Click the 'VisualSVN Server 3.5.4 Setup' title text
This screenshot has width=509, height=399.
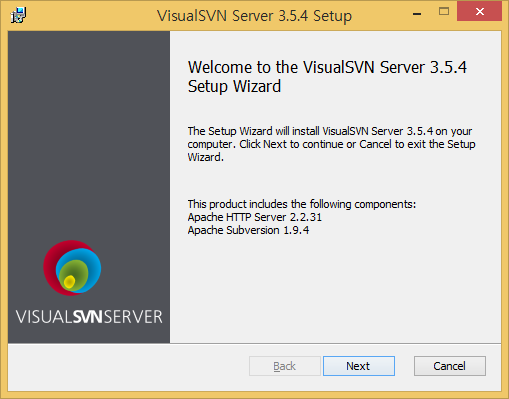[254, 16]
